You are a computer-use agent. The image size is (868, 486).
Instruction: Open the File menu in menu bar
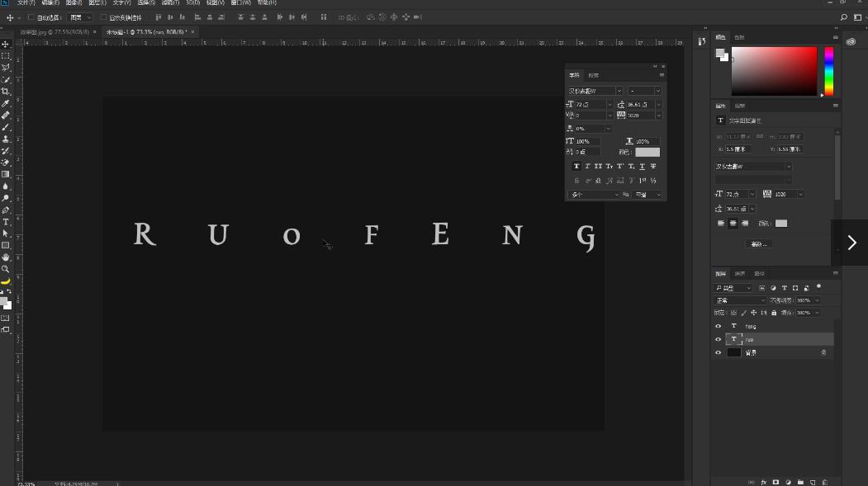click(26, 3)
